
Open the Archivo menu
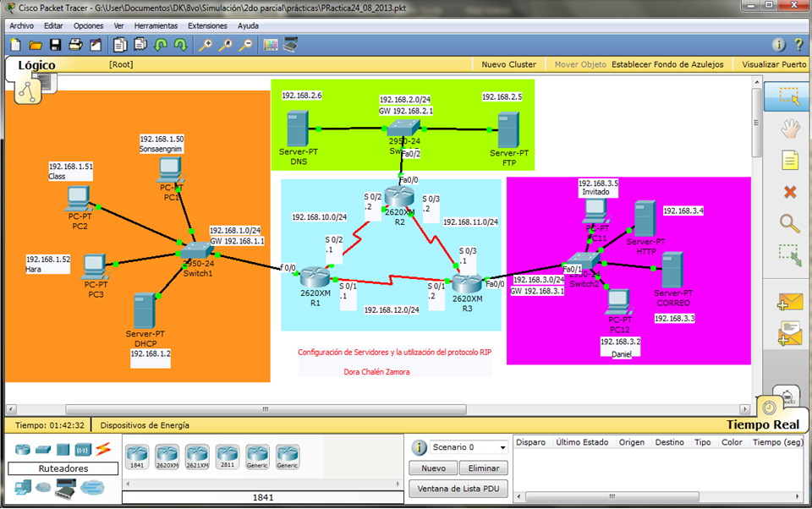tap(22, 26)
